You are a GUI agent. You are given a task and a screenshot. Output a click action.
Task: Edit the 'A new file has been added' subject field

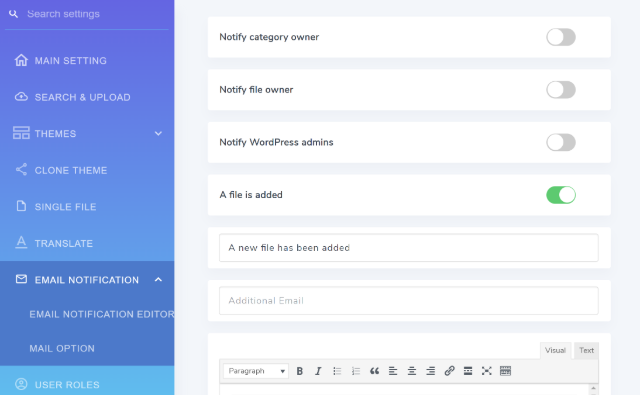point(409,248)
